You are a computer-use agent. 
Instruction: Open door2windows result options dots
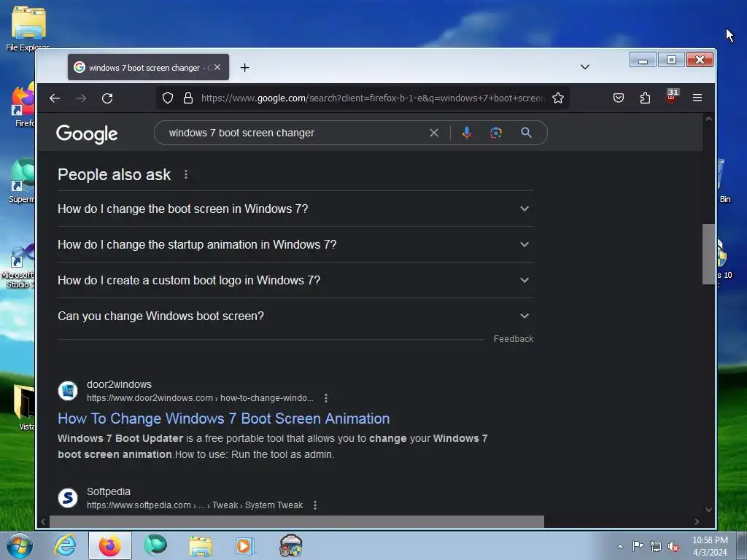coord(326,398)
